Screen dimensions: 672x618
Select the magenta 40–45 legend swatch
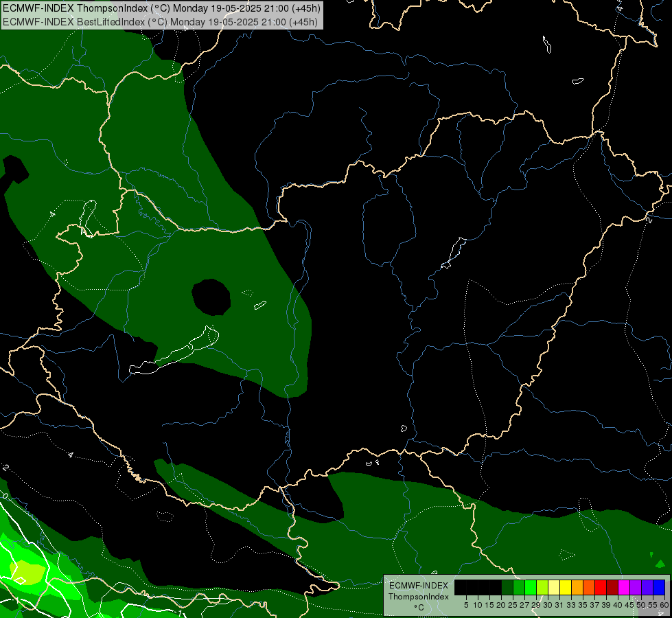tap(624, 587)
